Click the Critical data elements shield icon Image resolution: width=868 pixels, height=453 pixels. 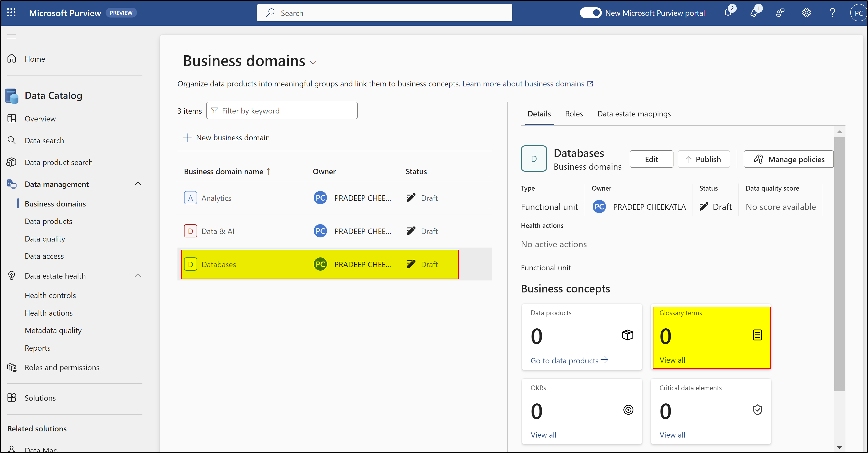pos(757,410)
